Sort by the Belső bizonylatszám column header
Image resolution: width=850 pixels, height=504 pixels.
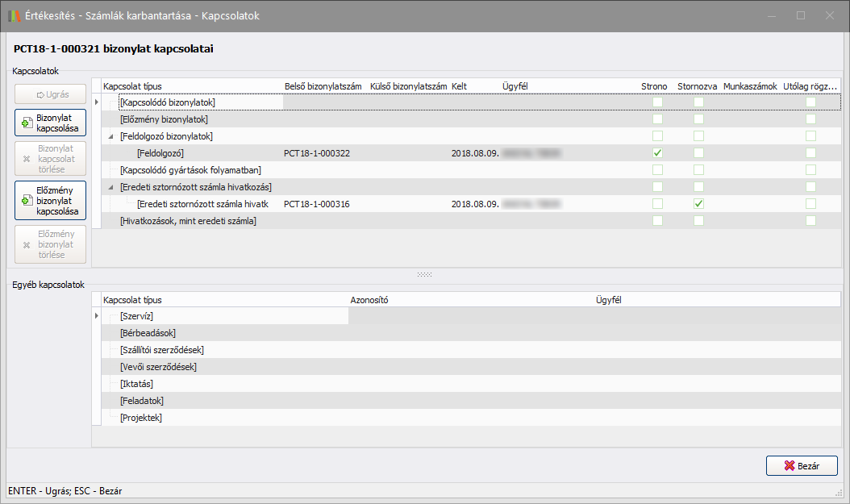[x=323, y=86]
